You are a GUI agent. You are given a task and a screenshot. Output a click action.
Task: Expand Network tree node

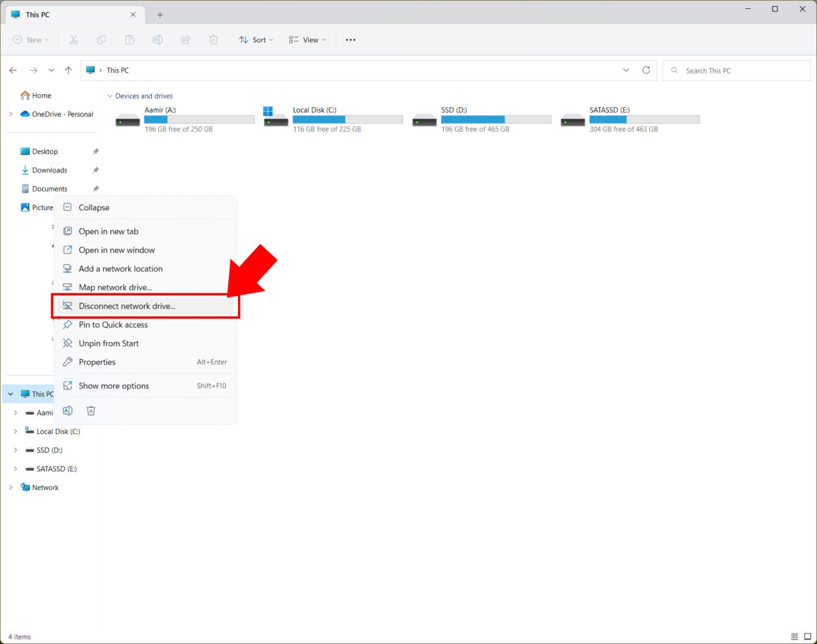click(x=11, y=488)
